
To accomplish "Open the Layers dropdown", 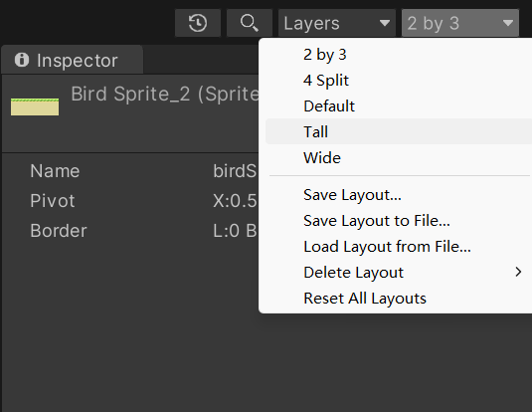I will pyautogui.click(x=337, y=23).
